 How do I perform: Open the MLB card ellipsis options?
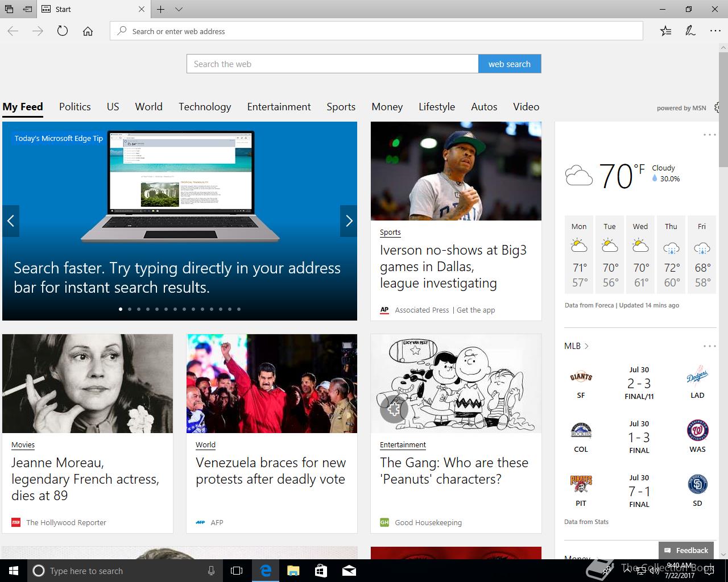pos(709,346)
